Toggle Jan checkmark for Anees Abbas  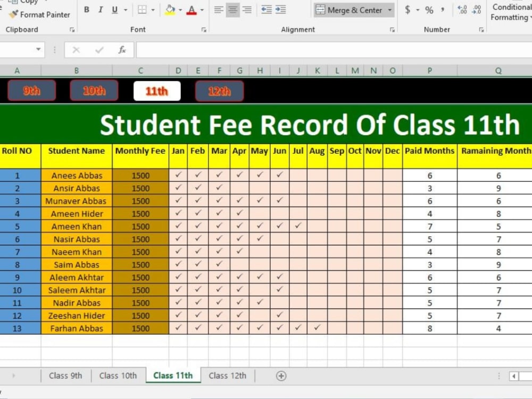pyautogui.click(x=178, y=175)
